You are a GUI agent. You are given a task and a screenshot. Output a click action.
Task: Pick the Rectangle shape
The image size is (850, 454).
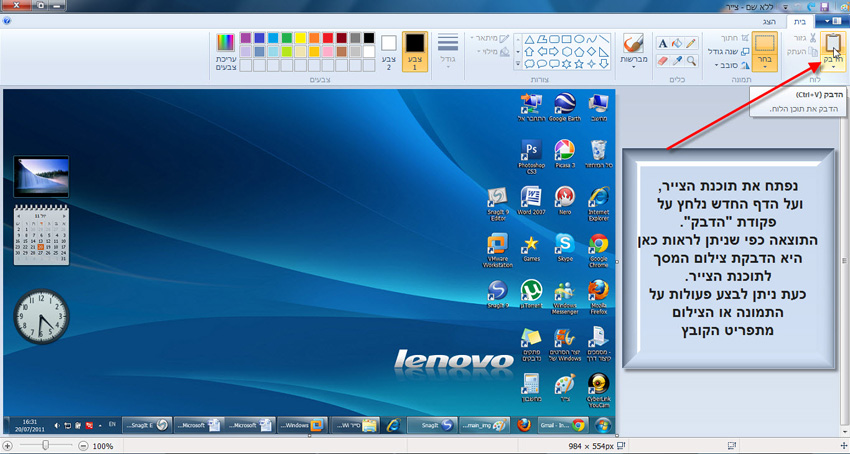(x=567, y=39)
